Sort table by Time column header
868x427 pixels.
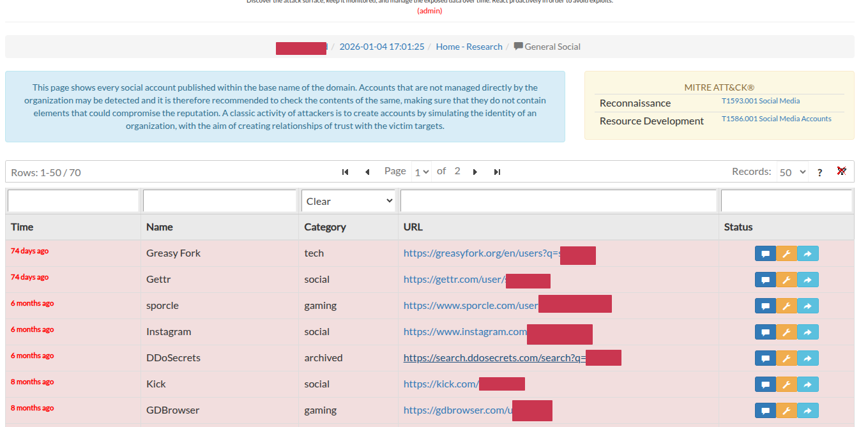point(22,227)
